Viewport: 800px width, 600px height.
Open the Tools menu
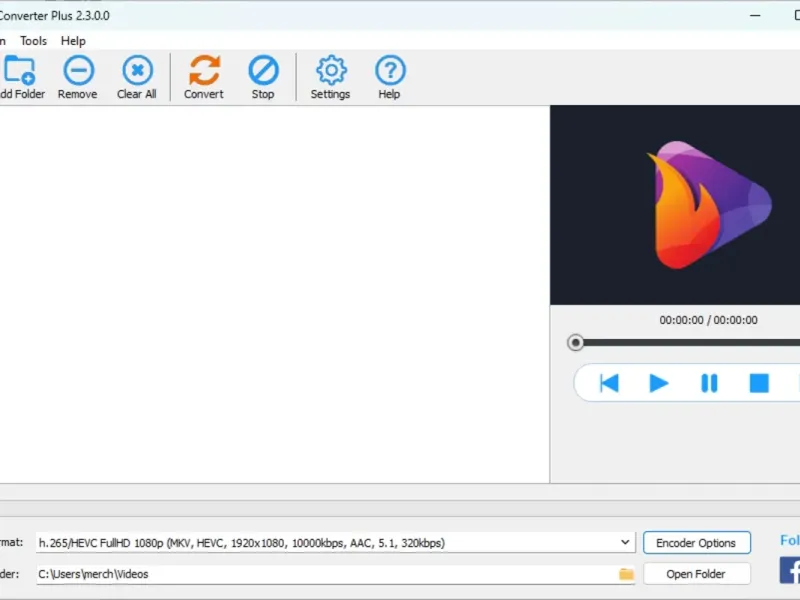33,41
